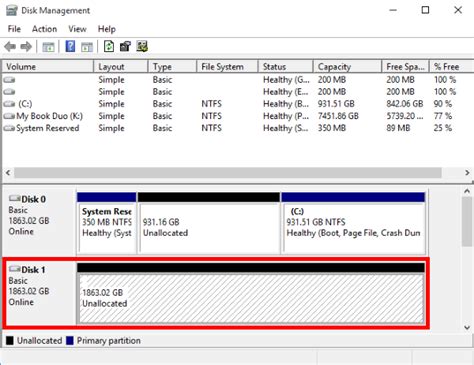This screenshot has width=474, height=365.
Task: Open the Action menu
Action: coord(44,29)
